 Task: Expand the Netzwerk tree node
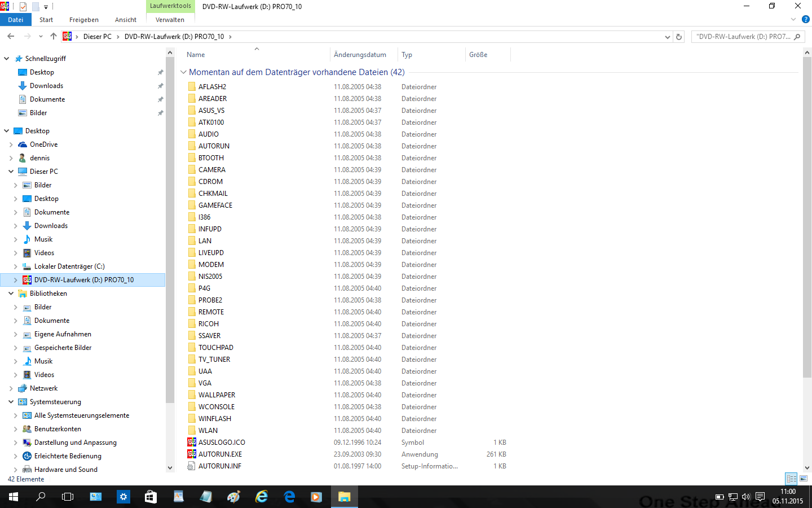coord(11,388)
